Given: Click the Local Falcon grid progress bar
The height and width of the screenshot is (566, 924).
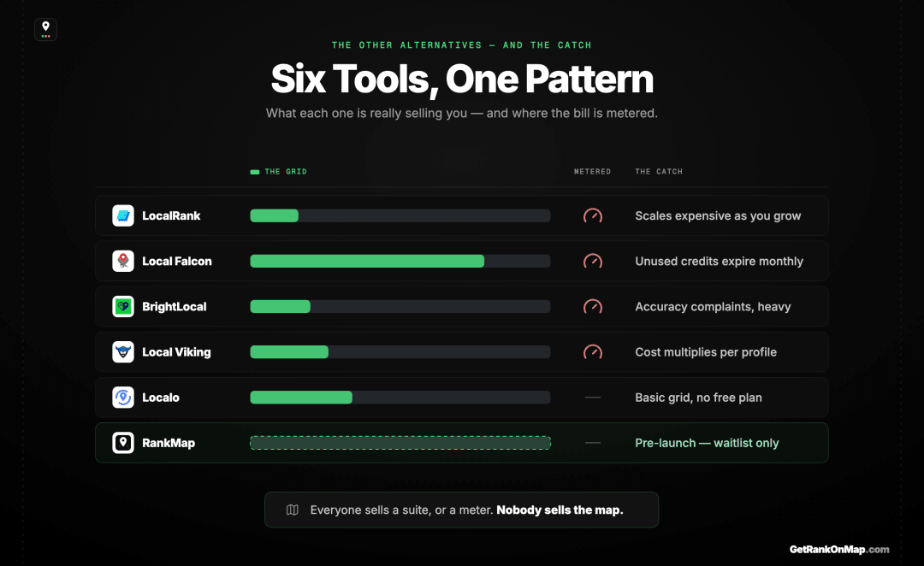Looking at the screenshot, I should (400, 261).
